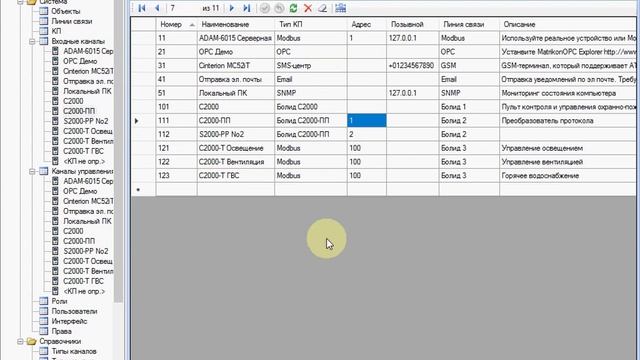The height and width of the screenshot is (360, 640).
Task: Click table icon next to Типы каналов
Action: 44,351
